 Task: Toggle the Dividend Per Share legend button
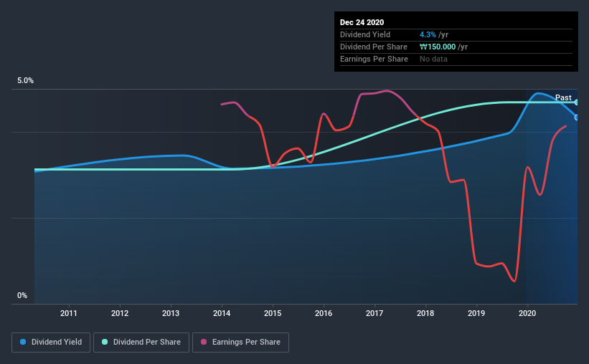pos(141,343)
